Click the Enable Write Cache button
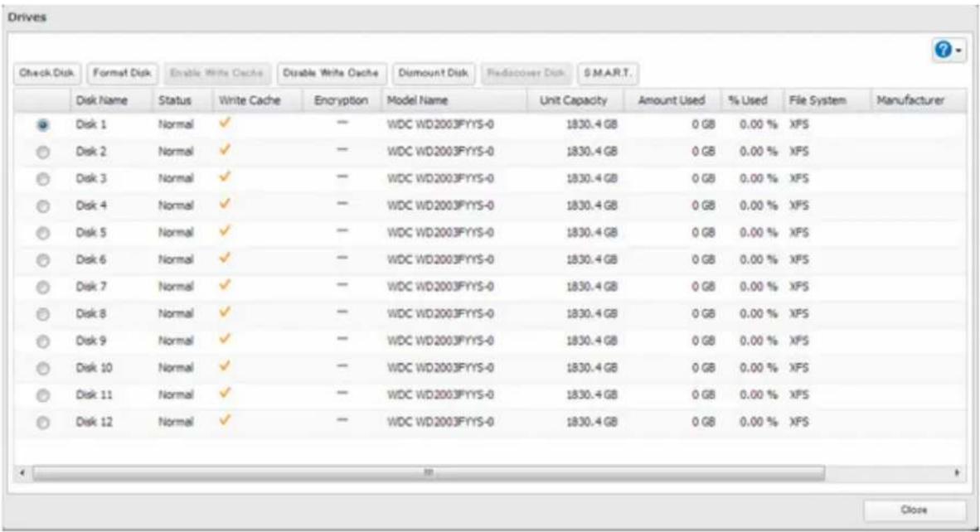The height and width of the screenshot is (532, 980). [217, 73]
